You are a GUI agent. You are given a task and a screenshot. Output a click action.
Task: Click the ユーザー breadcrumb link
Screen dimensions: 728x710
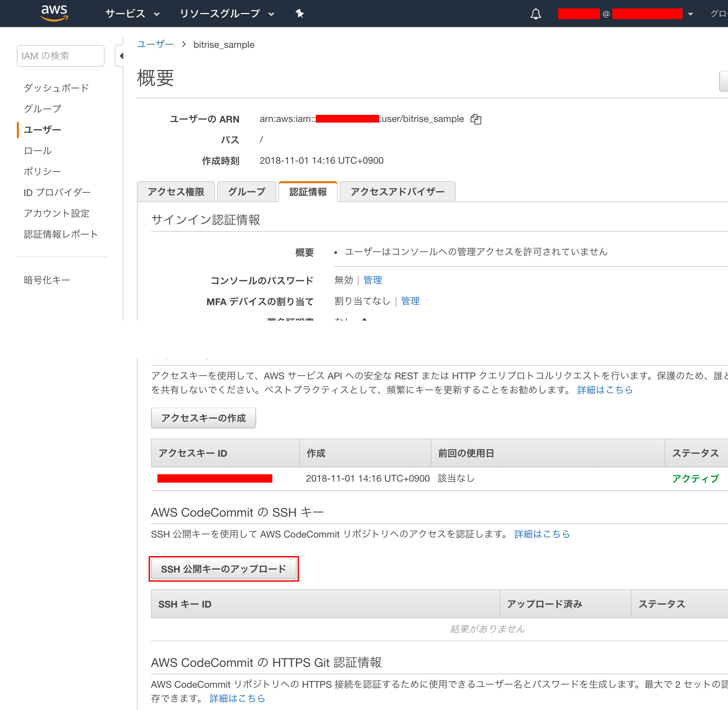(x=155, y=44)
